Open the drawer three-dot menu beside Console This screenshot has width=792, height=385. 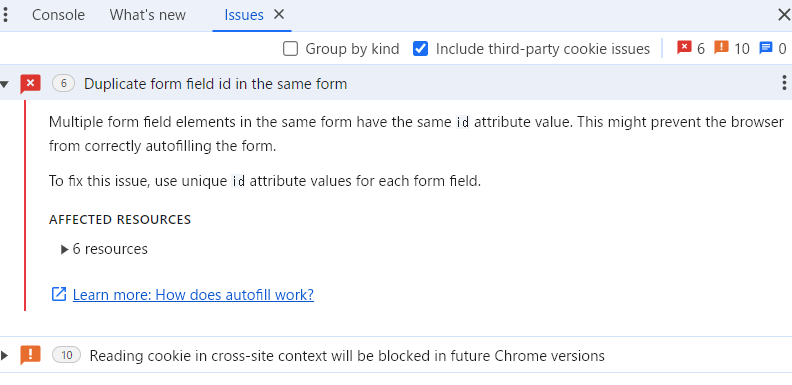5,15
